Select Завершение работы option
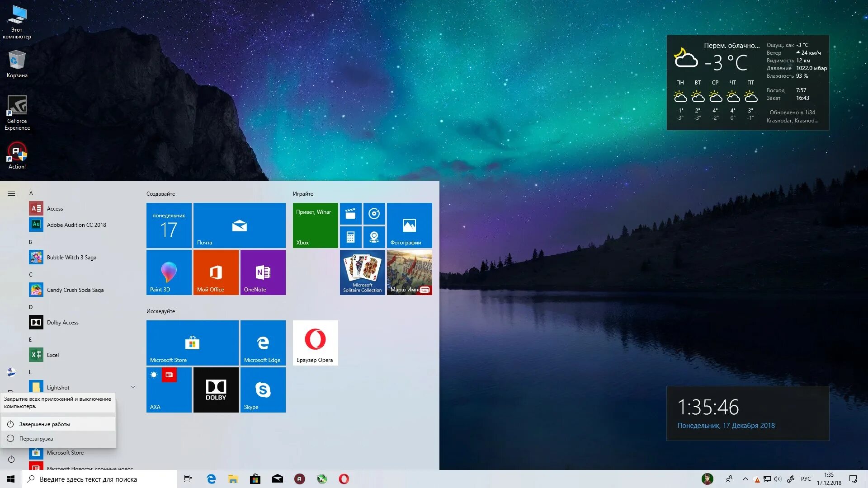Screen dimensions: 868x488 [x=44, y=424]
